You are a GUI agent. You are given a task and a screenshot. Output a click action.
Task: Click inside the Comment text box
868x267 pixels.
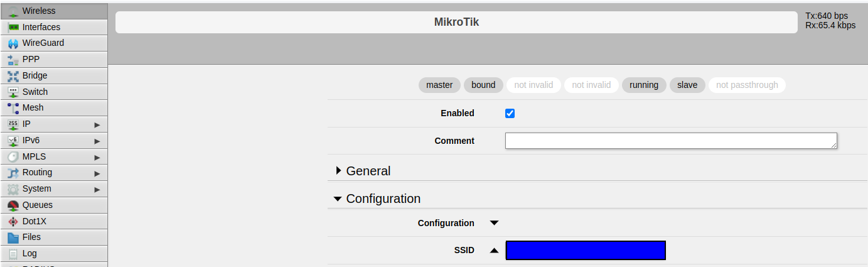[x=670, y=141]
